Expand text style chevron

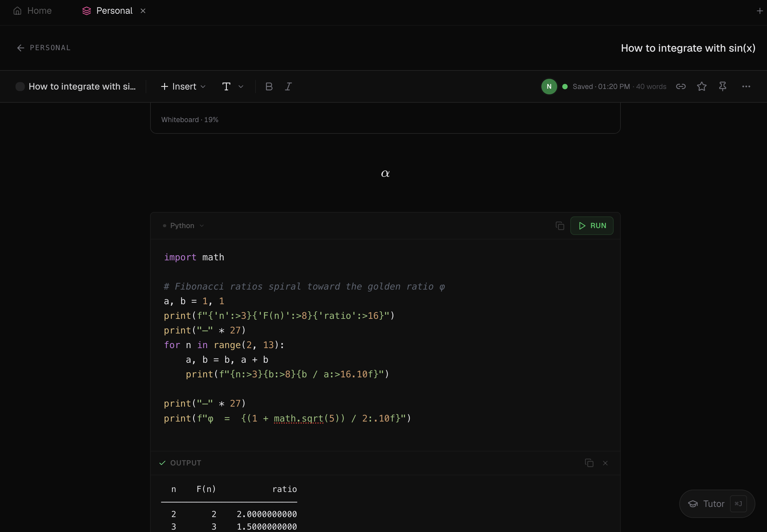[x=241, y=87]
